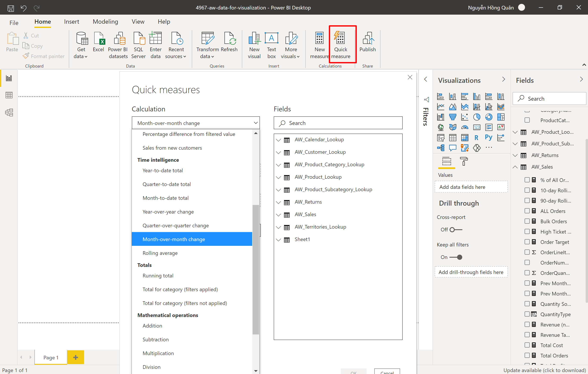
Task: Check the 'Total Cost' field checkbox
Action: click(527, 345)
